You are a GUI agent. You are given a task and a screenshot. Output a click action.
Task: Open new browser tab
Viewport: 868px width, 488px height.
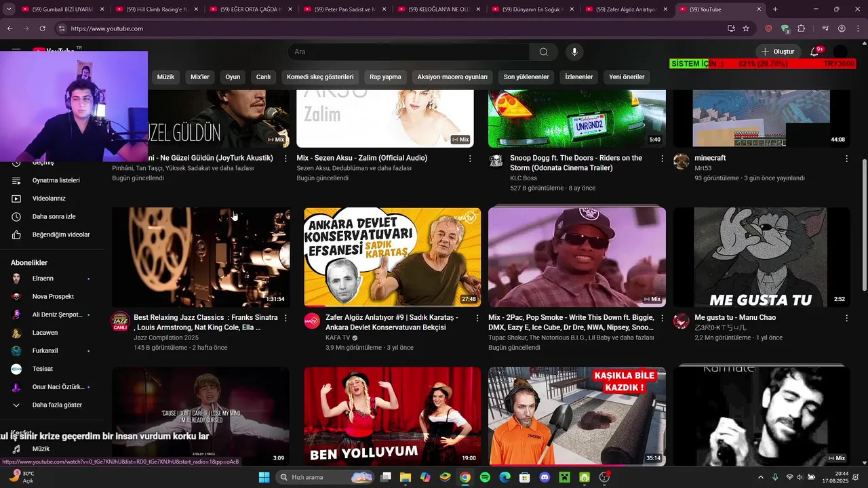pyautogui.click(x=775, y=9)
